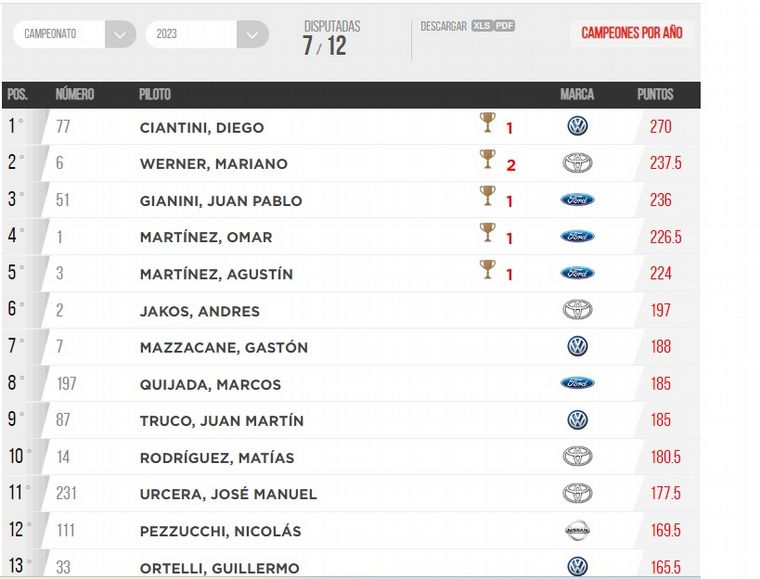Click the Ford logo beside Quijada, Marcos

point(577,384)
